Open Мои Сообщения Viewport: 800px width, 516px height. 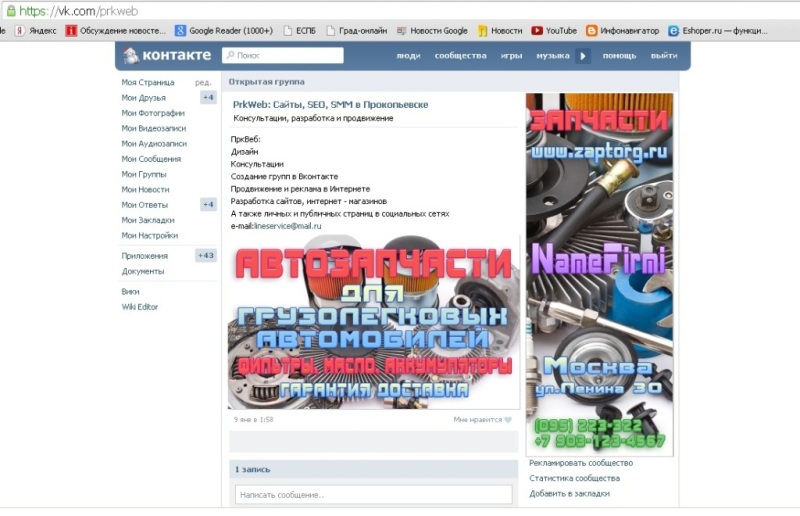tap(151, 159)
